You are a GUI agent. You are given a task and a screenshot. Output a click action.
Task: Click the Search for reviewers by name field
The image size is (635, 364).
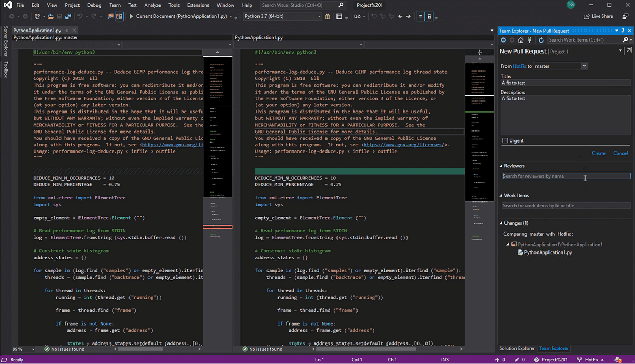coord(565,176)
